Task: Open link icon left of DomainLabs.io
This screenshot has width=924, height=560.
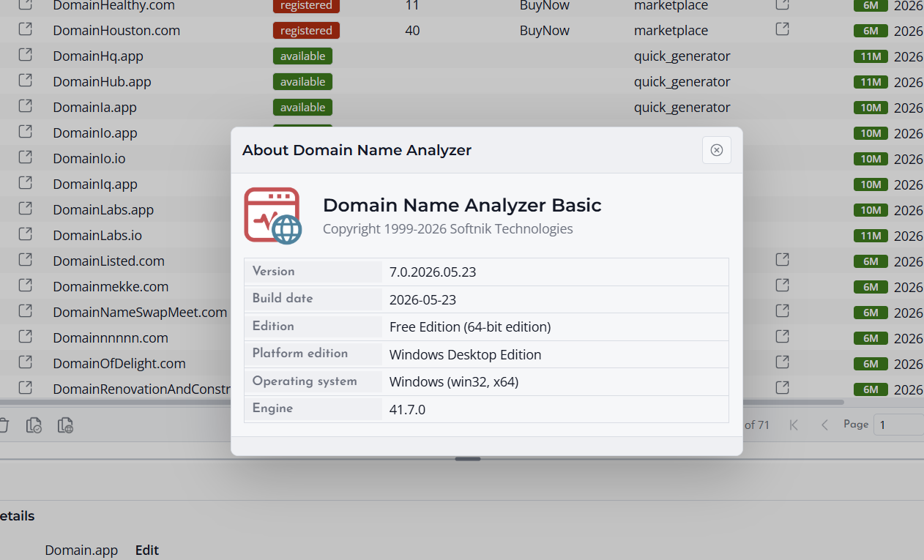Action: pyautogui.click(x=25, y=234)
